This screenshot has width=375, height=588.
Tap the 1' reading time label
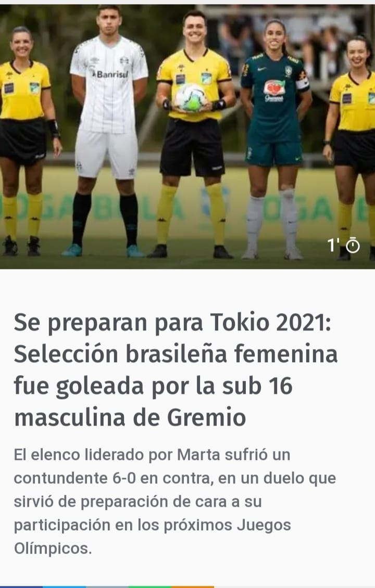333,246
